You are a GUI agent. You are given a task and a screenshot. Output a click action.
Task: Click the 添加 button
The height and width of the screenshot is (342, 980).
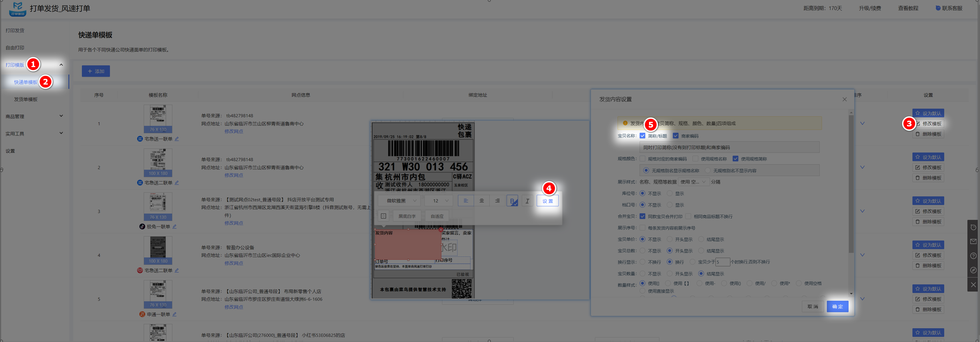click(96, 71)
